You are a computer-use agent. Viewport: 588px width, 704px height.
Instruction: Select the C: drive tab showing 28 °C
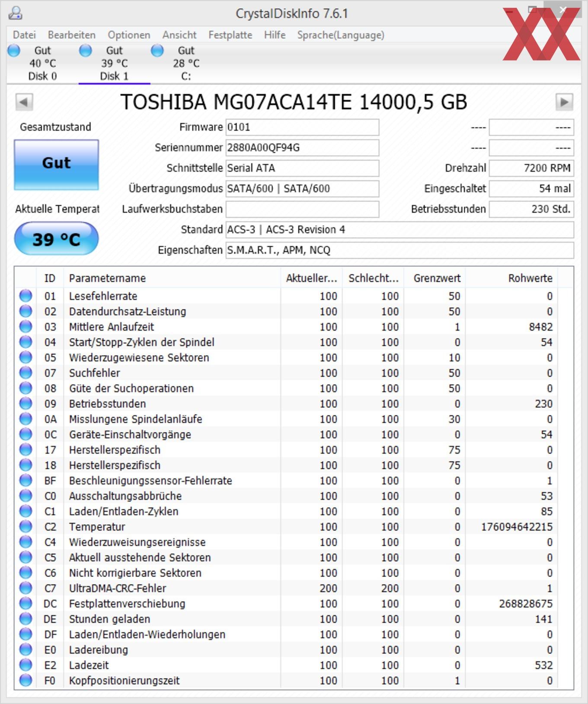coord(186,63)
